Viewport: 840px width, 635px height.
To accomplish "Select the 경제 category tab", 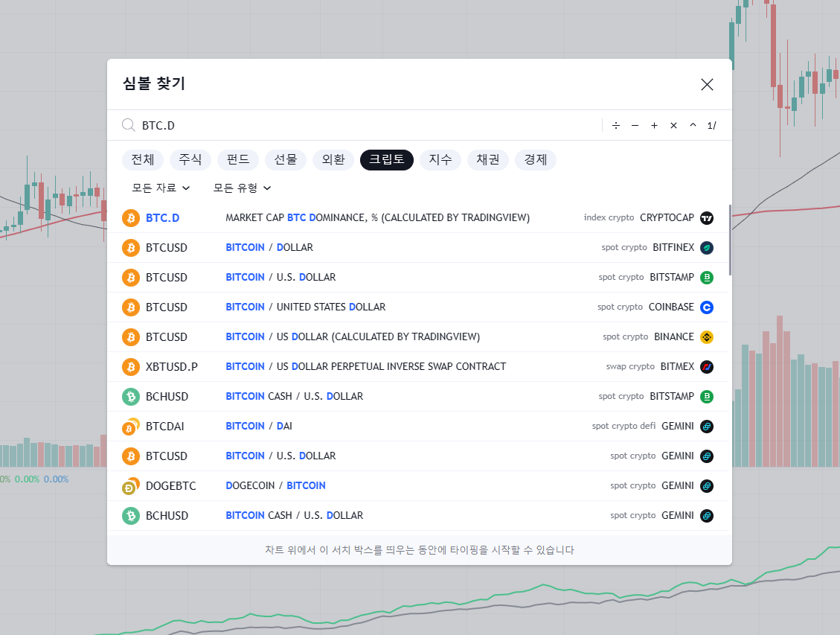I will 536,160.
